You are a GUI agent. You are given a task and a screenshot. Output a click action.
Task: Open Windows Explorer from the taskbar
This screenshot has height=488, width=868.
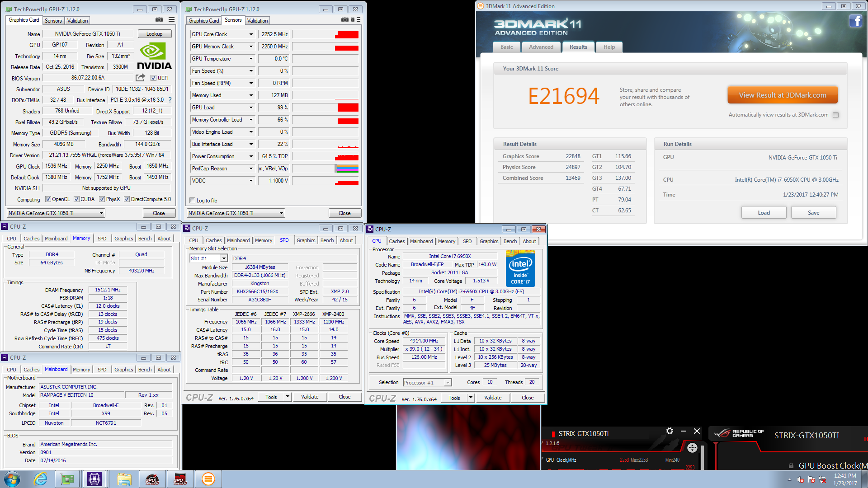[x=124, y=479]
